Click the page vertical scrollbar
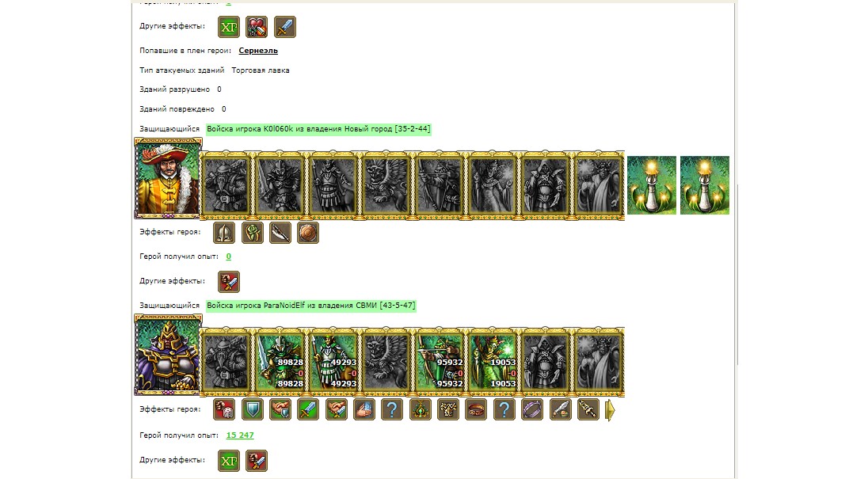 point(737,275)
